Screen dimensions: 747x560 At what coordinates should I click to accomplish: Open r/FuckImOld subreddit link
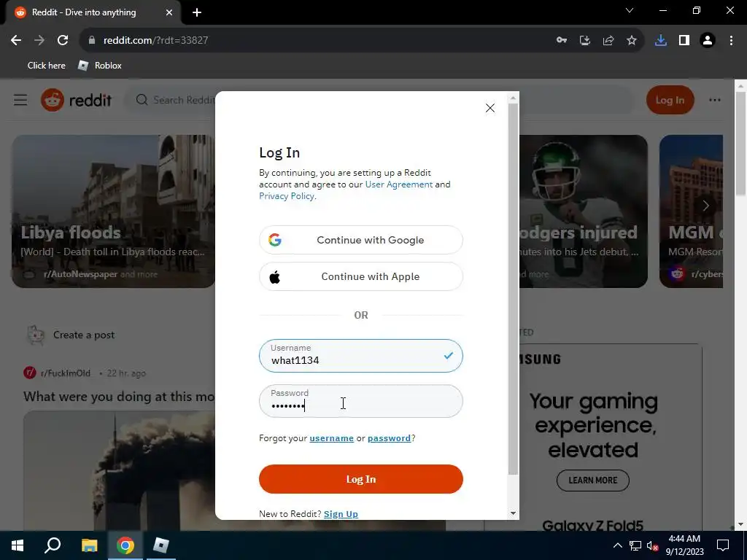click(65, 373)
